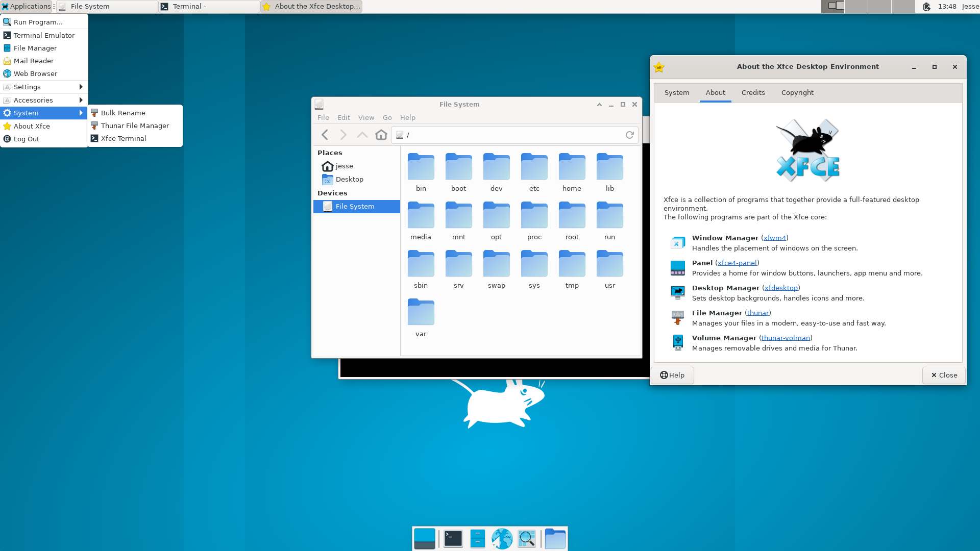The image size is (980, 551).
Task: Select the mnt folder icon
Action: tap(458, 215)
